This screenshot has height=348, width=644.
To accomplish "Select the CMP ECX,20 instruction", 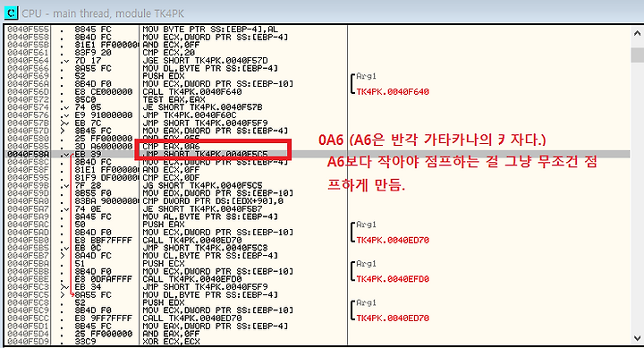I will point(168,53).
